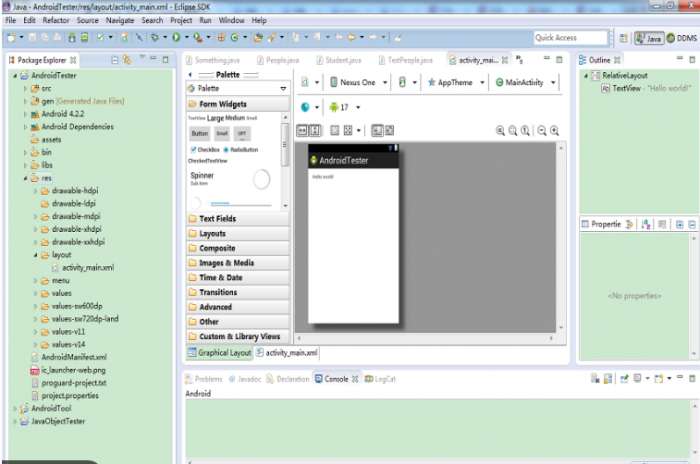The height and width of the screenshot is (464, 700).
Task: Toggle show constraints button in layout toolbar
Action: pyautogui.click(x=377, y=130)
